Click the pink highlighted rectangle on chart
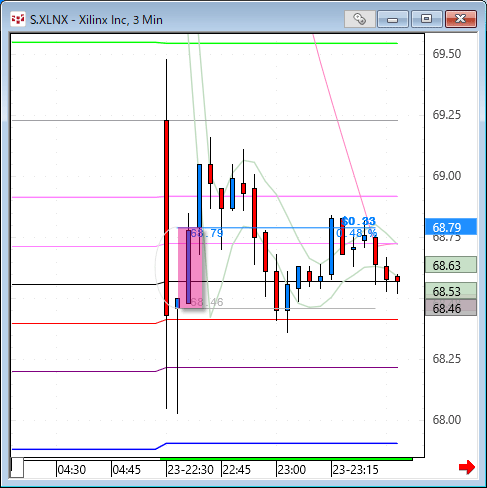Image resolution: width=487 pixels, height=488 pixels. pos(190,268)
